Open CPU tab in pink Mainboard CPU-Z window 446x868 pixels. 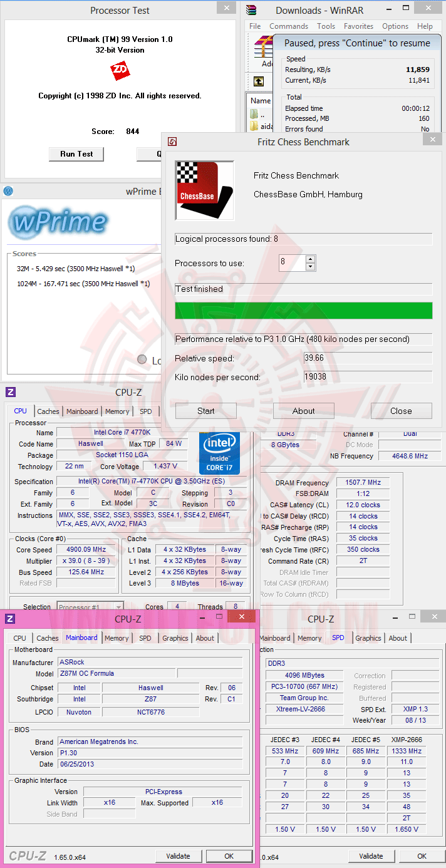[x=20, y=638]
